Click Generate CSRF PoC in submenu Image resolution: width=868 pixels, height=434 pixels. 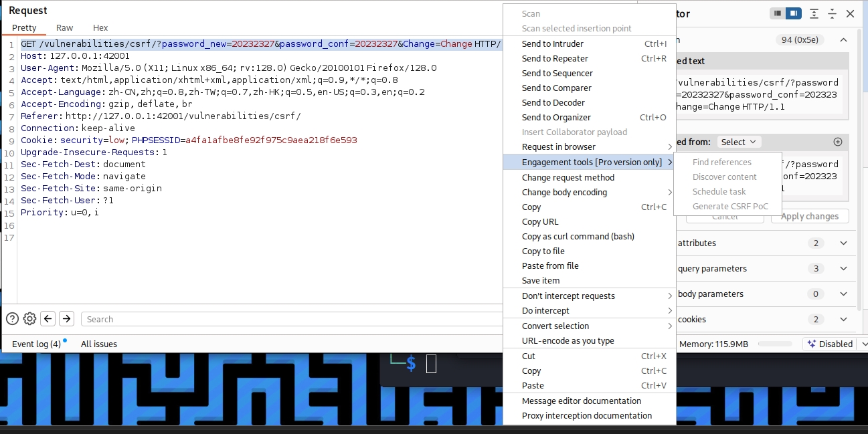click(728, 207)
